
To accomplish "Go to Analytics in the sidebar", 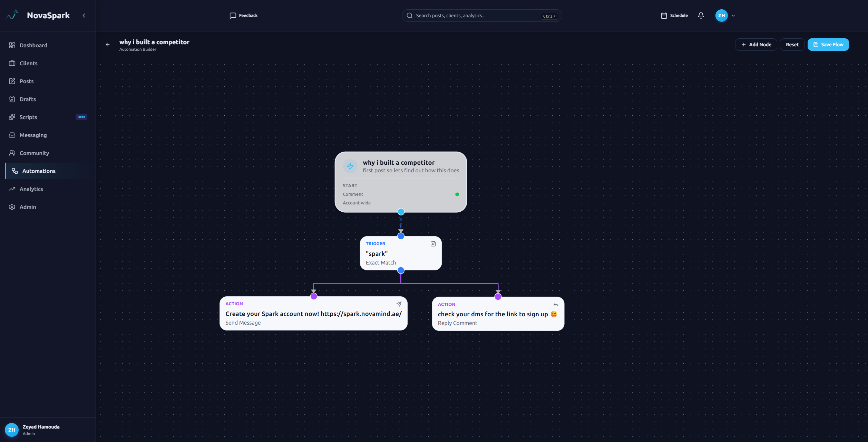I will click(x=31, y=189).
